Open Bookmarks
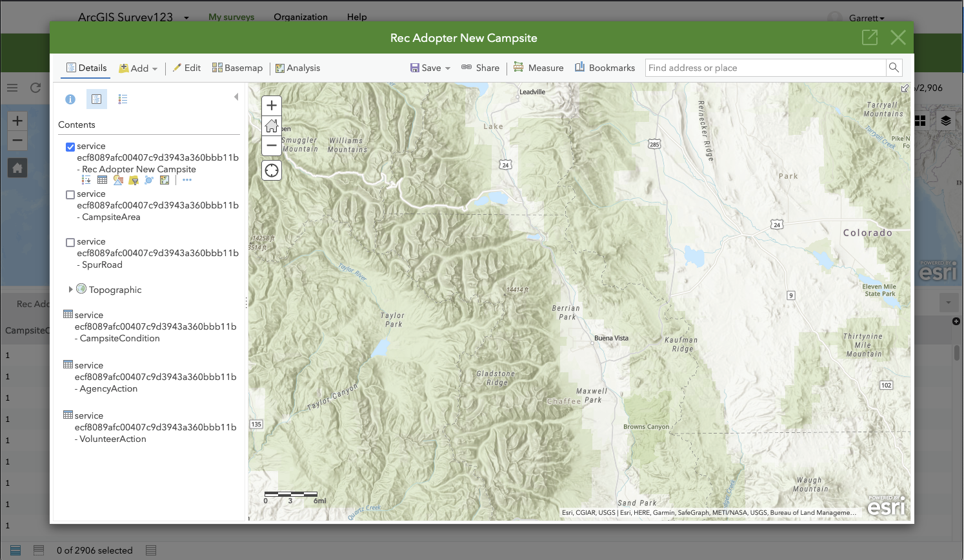Viewport: 964px width, 560px height. [605, 68]
